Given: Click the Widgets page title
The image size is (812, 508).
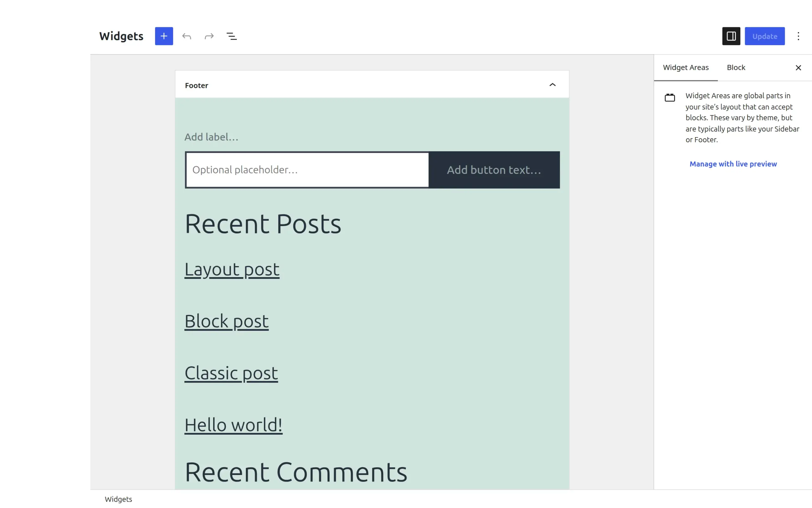Looking at the screenshot, I should coord(121,36).
